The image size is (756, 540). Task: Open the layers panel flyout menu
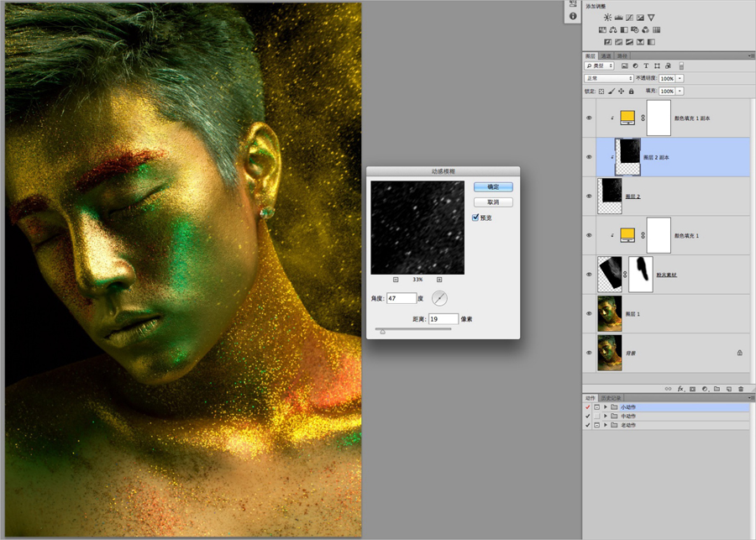pyautogui.click(x=751, y=56)
